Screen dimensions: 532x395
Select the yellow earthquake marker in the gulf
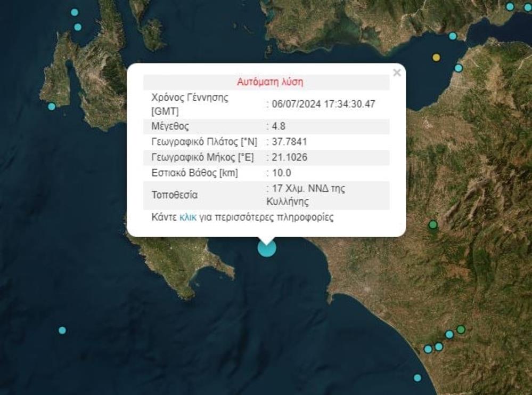[x=436, y=58]
